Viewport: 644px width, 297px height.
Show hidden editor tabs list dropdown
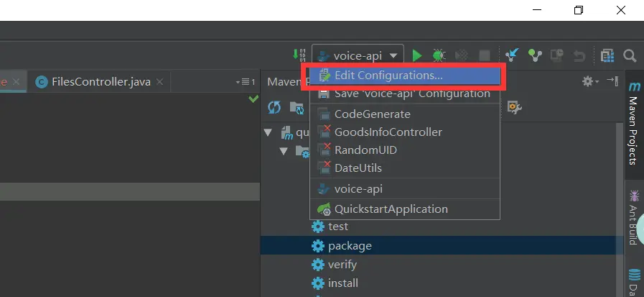[246, 82]
